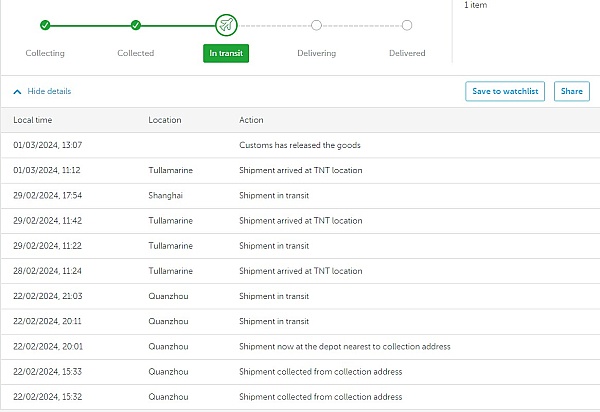Select the Customs has released the goods row

(x=300, y=145)
